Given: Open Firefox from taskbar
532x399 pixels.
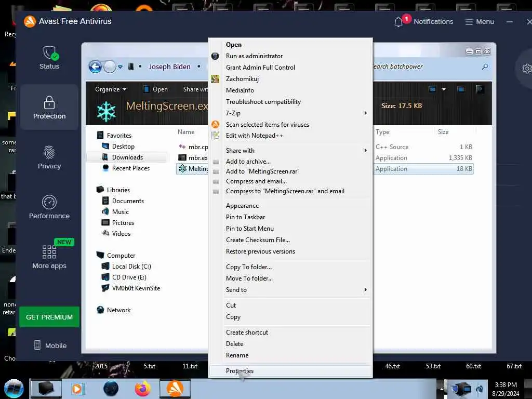Looking at the screenshot, I should pyautogui.click(x=143, y=389).
